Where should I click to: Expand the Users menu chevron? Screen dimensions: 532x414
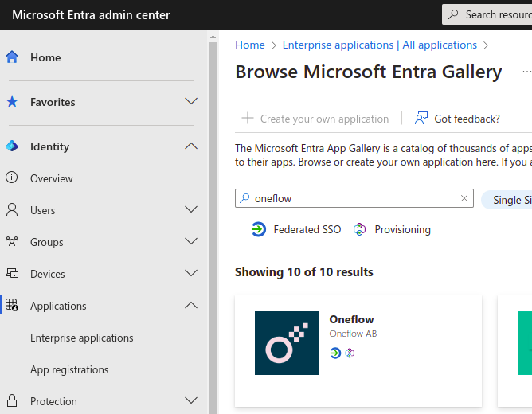[x=191, y=209]
